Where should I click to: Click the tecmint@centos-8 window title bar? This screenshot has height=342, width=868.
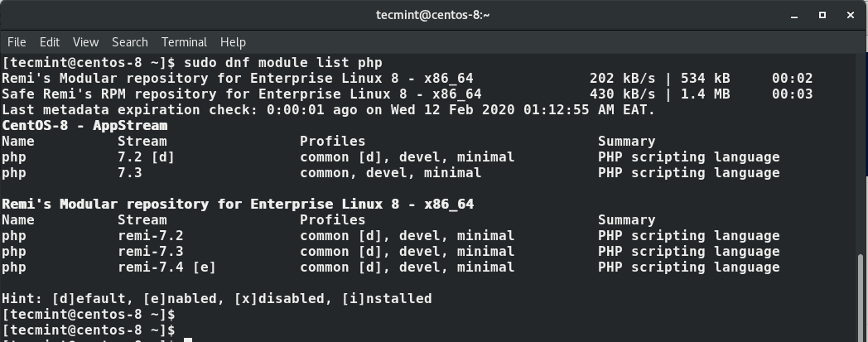431,15
